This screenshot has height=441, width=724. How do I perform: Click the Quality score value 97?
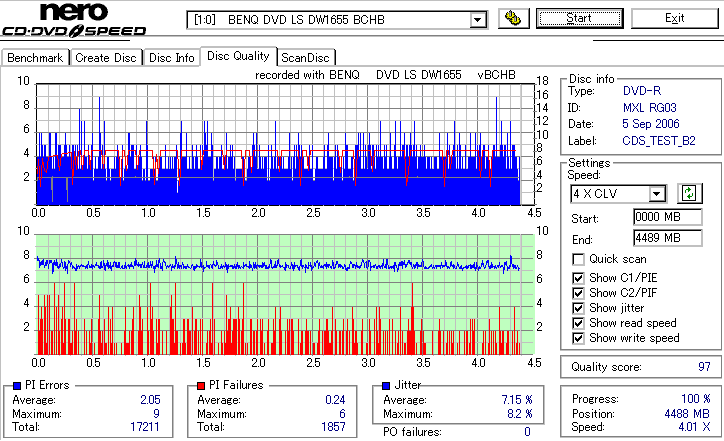tap(704, 367)
